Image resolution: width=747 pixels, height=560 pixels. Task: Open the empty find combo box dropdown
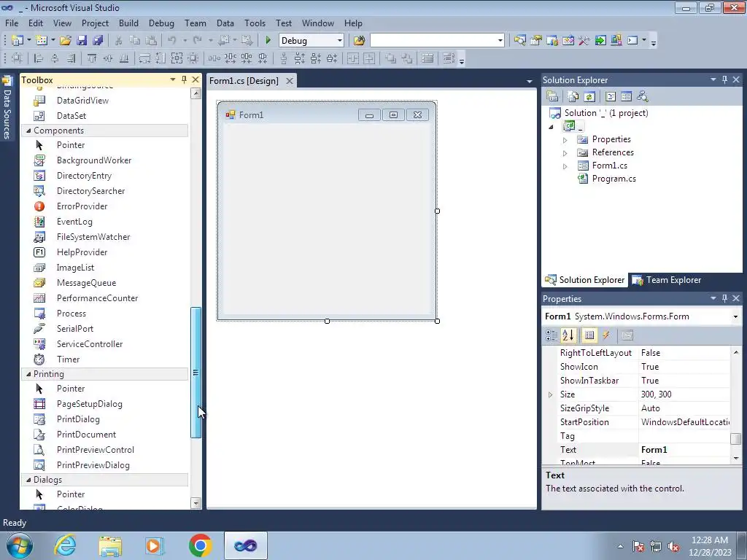pos(500,41)
